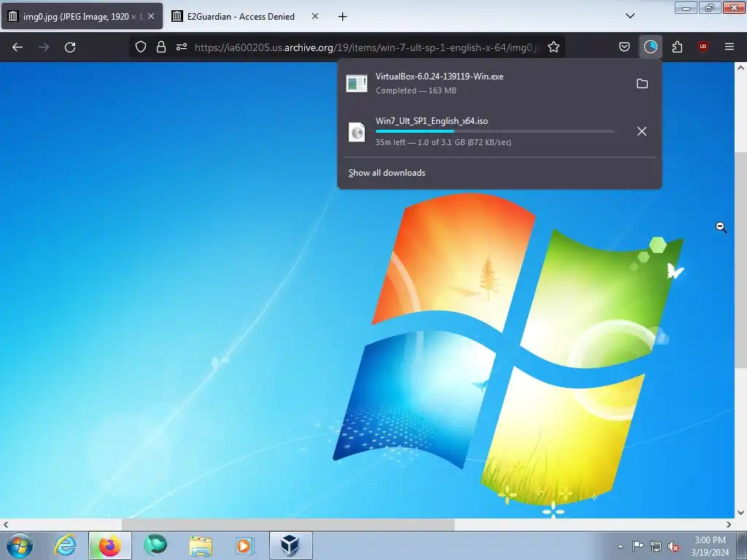
Task: Go back to the previous page
Action: pos(18,47)
